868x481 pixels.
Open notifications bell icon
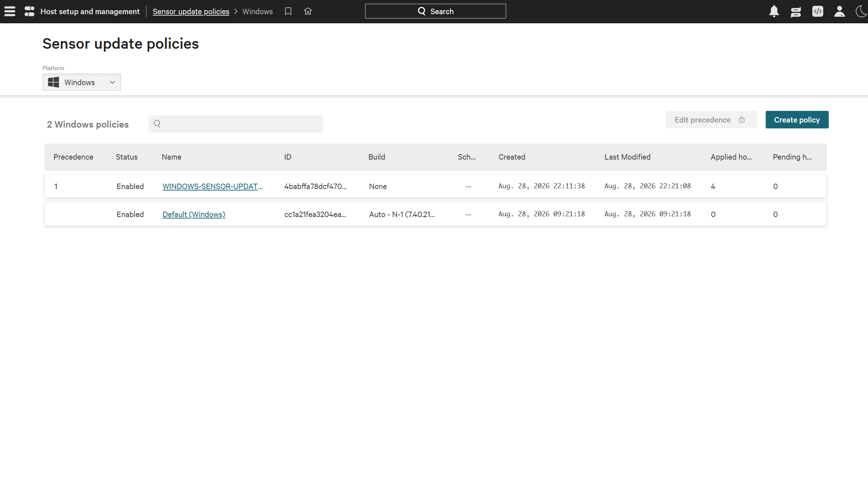pyautogui.click(x=774, y=11)
